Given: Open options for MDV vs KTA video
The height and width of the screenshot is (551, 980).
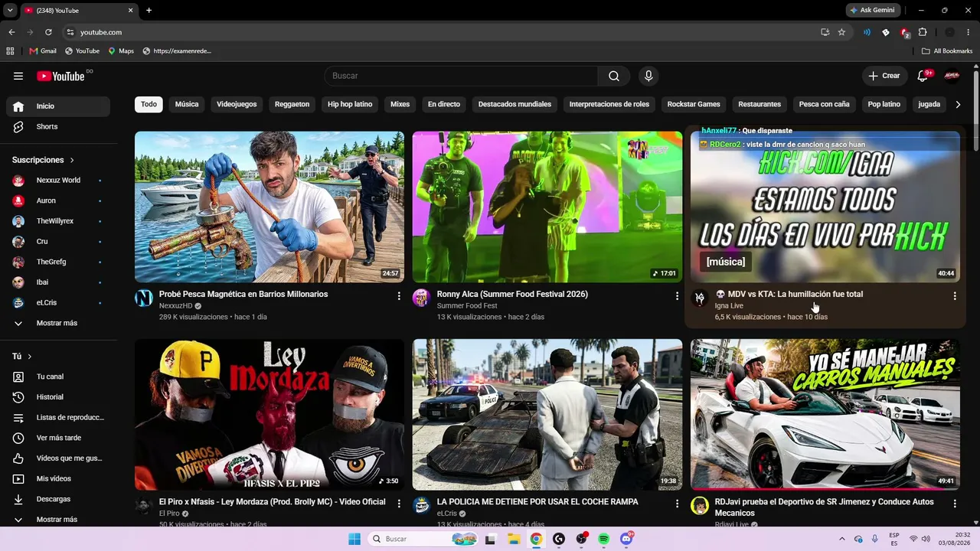Looking at the screenshot, I should (x=955, y=295).
